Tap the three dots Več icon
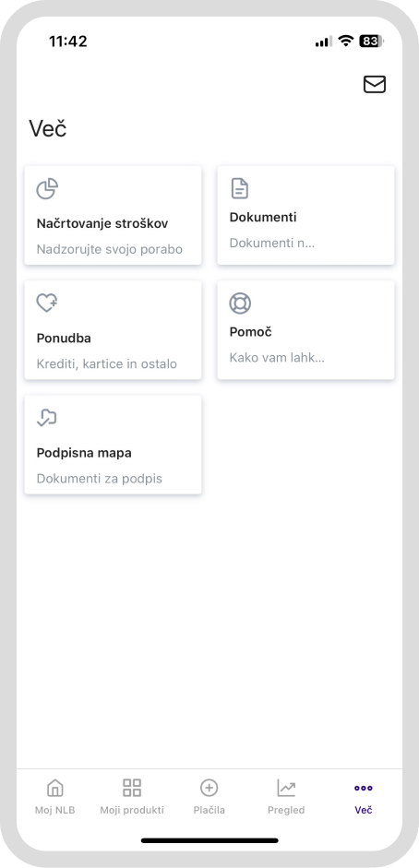Image resolution: width=419 pixels, height=868 pixels. (x=363, y=788)
